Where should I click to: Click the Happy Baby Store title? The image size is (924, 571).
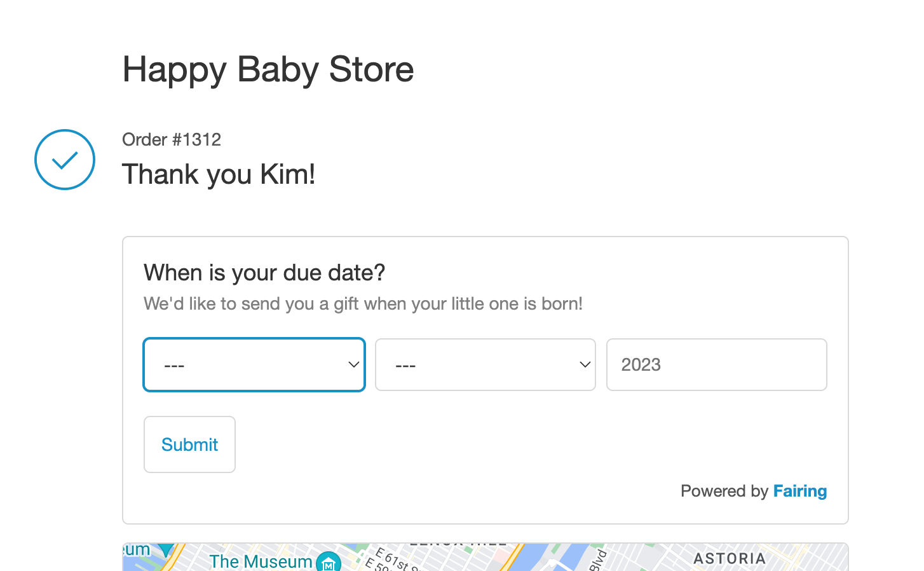[268, 69]
